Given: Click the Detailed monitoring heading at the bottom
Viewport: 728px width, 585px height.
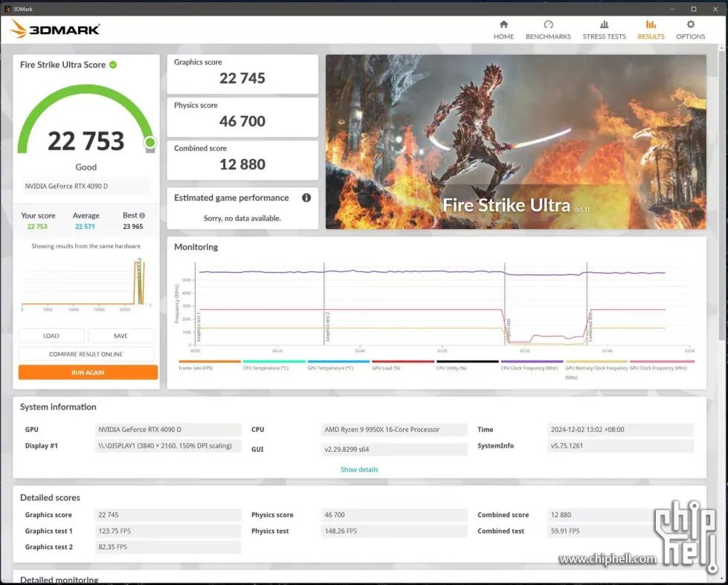Looking at the screenshot, I should [59, 580].
